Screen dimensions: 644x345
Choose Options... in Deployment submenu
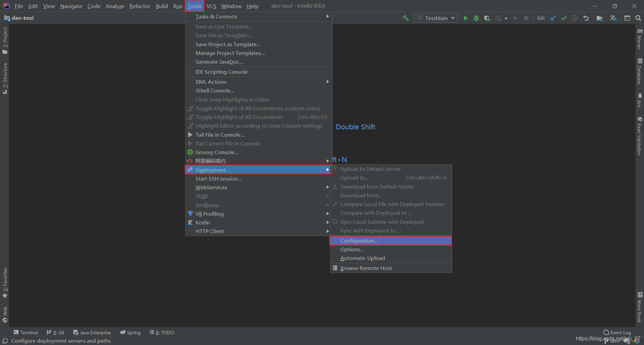tap(391, 249)
